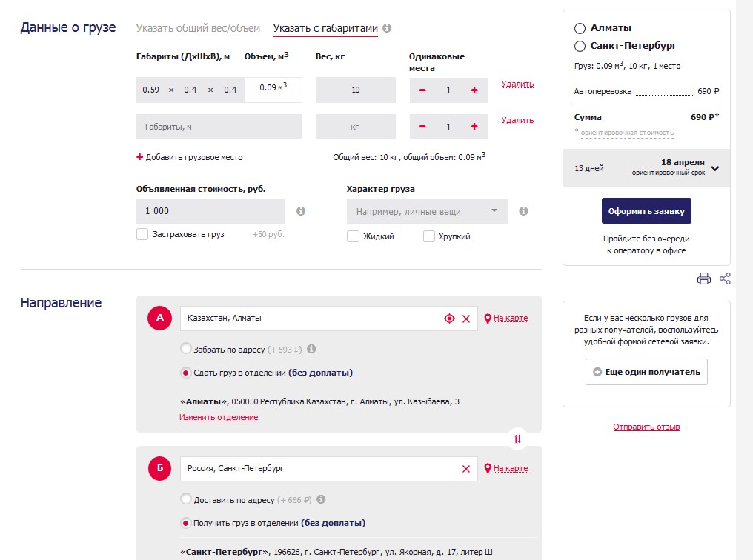Increase identical places in first cargo row
The image size is (753, 560).
474,90
